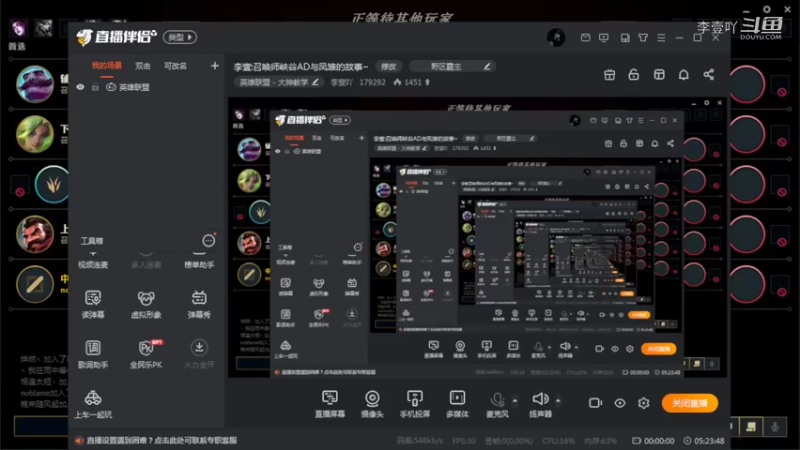Click the record video icon beside preview eye
The width and height of the screenshot is (800, 450).
[x=595, y=403]
